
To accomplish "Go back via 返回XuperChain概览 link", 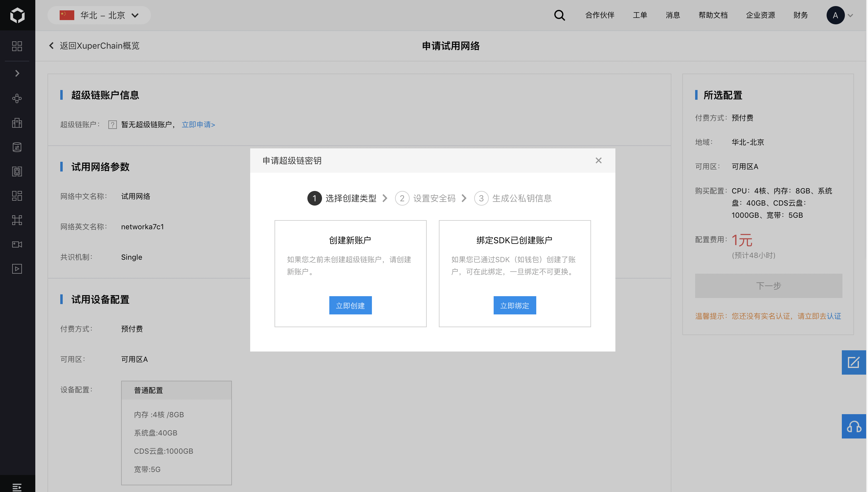I will (x=94, y=46).
